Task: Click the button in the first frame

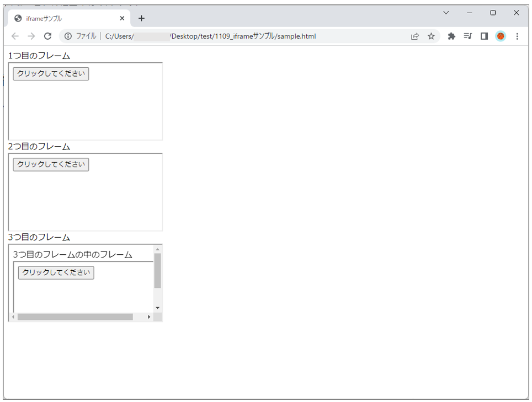Action: click(51, 73)
